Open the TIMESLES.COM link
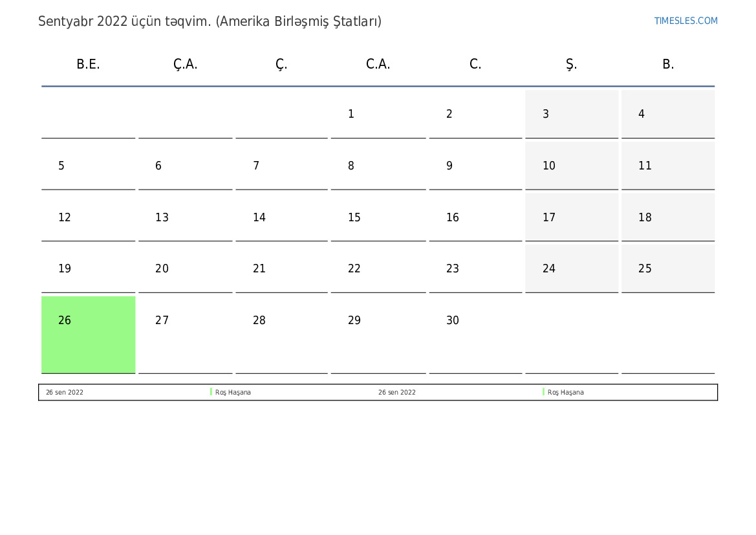 click(686, 21)
